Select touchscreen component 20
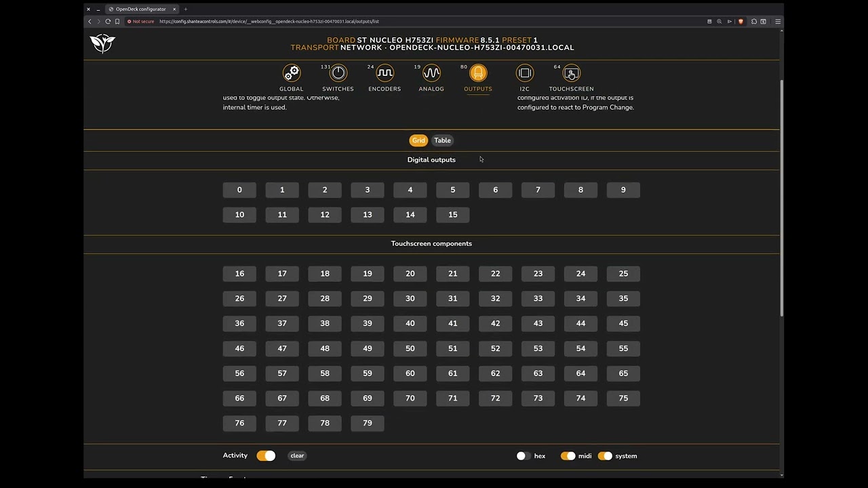The width and height of the screenshot is (868, 488). click(x=410, y=274)
